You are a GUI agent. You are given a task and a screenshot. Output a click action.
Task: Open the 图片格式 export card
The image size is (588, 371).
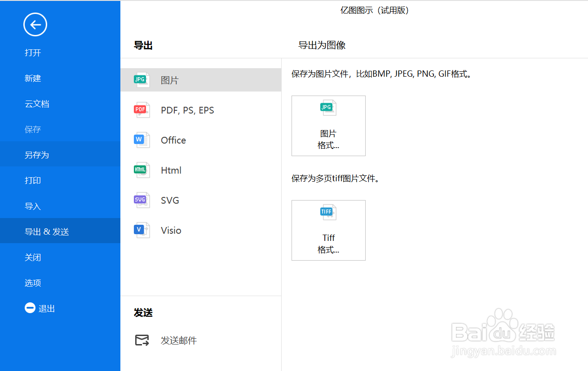328,126
